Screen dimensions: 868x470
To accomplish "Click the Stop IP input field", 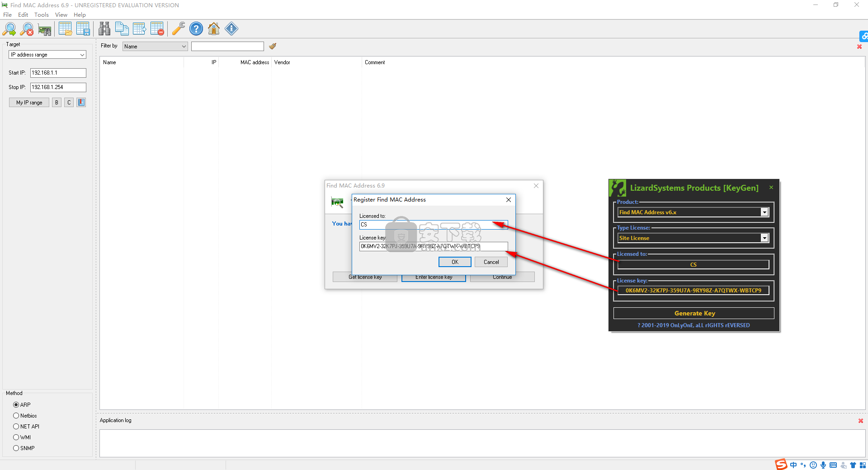I will coord(58,87).
